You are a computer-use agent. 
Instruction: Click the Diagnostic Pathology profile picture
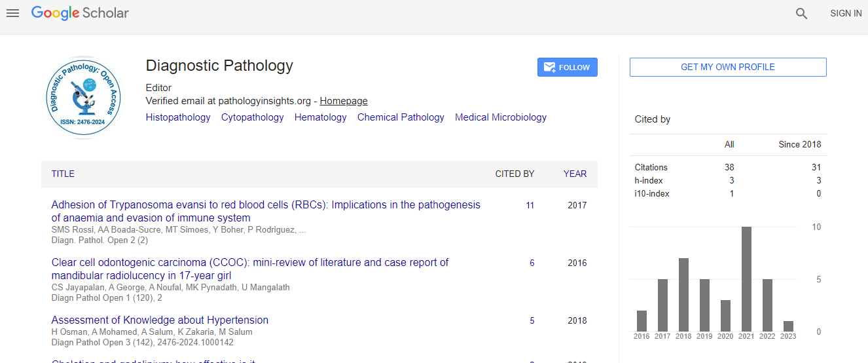[84, 97]
